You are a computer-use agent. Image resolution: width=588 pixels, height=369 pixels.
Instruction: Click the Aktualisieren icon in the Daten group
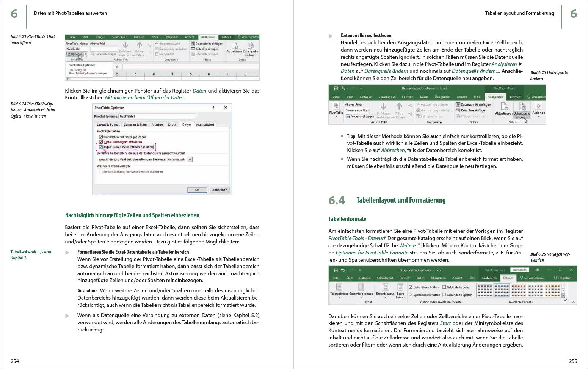[x=505, y=107]
